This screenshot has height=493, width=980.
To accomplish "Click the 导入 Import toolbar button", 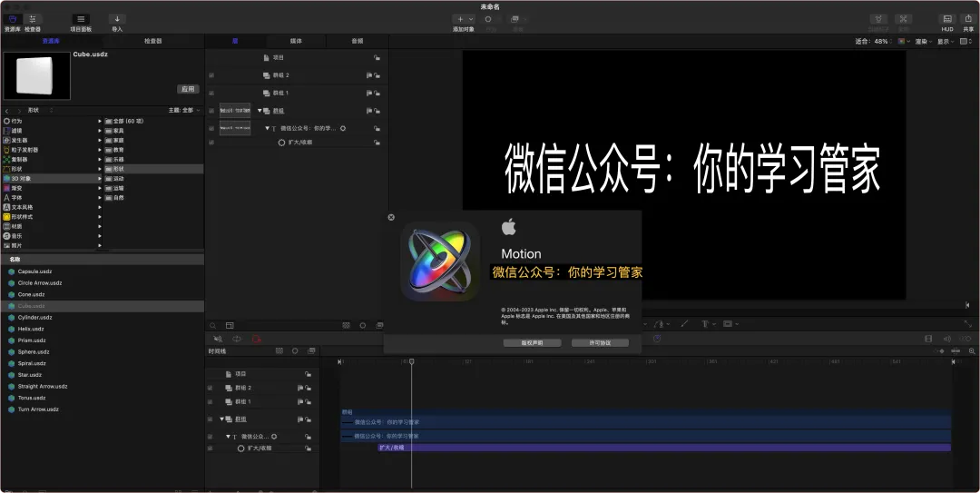I will point(117,19).
